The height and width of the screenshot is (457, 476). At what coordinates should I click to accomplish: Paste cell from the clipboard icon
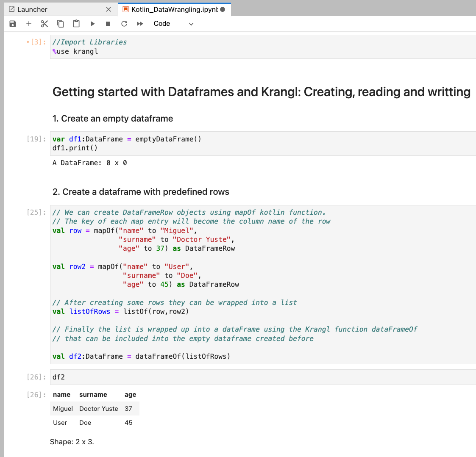tap(76, 24)
